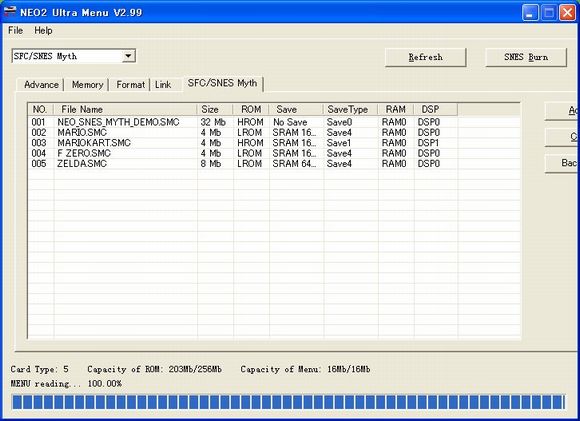Close the NEO2 Ultra Menu window
Image resolution: width=580 pixels, height=421 pixels.
click(x=567, y=13)
